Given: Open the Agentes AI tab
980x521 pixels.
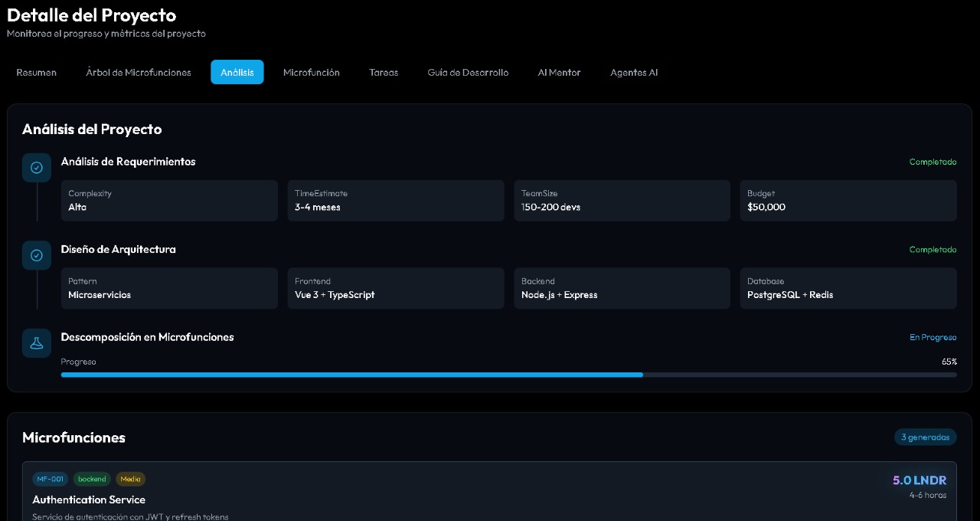Looking at the screenshot, I should click(x=634, y=72).
